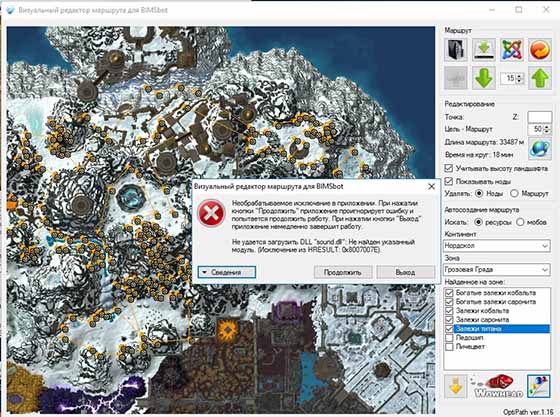This screenshot has height=417, width=560.
Task: Click 'Время на круг: 18 мин' text
Action: tap(479, 155)
